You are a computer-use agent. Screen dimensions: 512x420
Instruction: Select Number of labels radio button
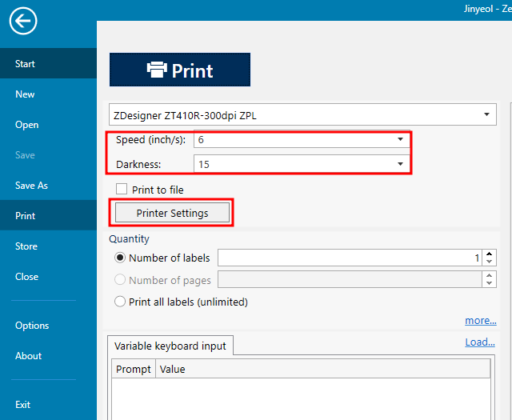(120, 258)
